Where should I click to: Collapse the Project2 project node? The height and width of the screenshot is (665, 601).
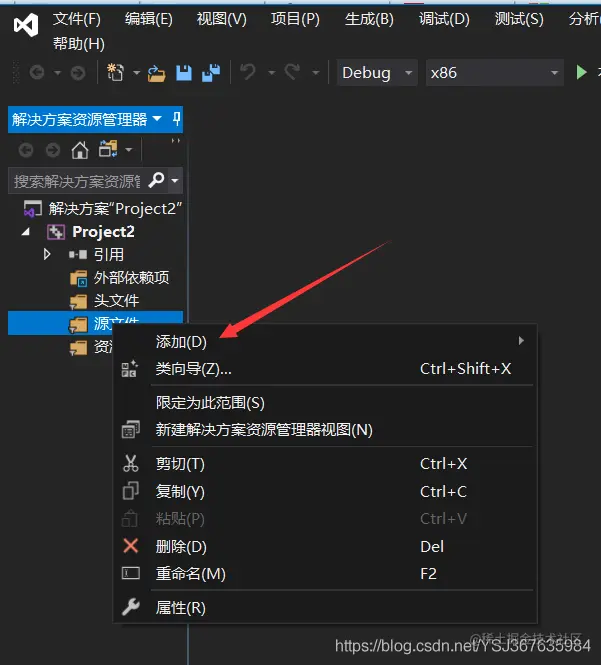26,232
